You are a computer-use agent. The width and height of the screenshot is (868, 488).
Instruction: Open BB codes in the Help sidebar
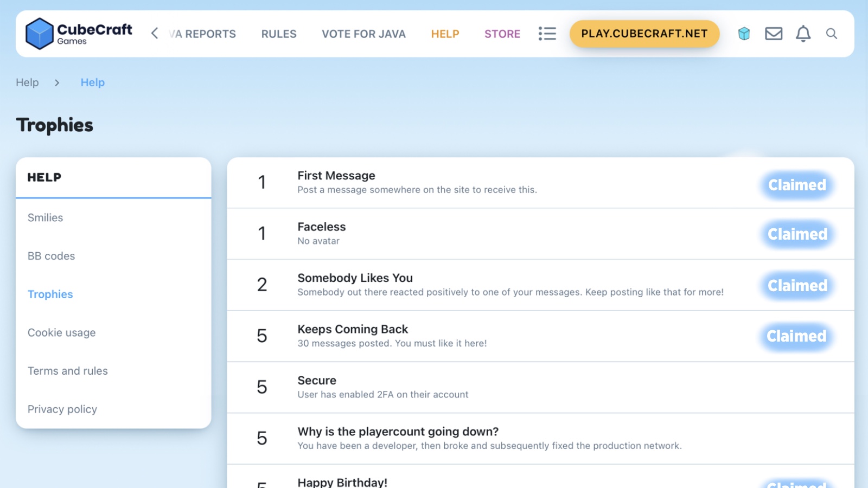51,256
